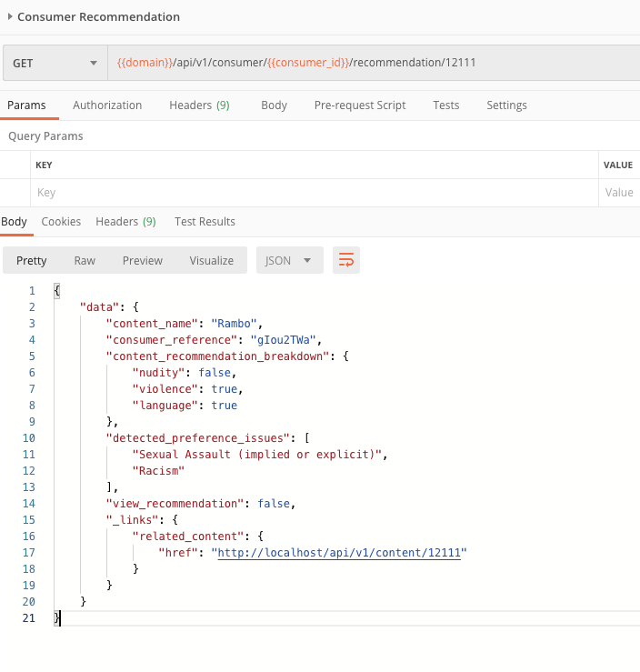Click the query param Key input
Viewport: 640px width, 672px height.
[314, 193]
